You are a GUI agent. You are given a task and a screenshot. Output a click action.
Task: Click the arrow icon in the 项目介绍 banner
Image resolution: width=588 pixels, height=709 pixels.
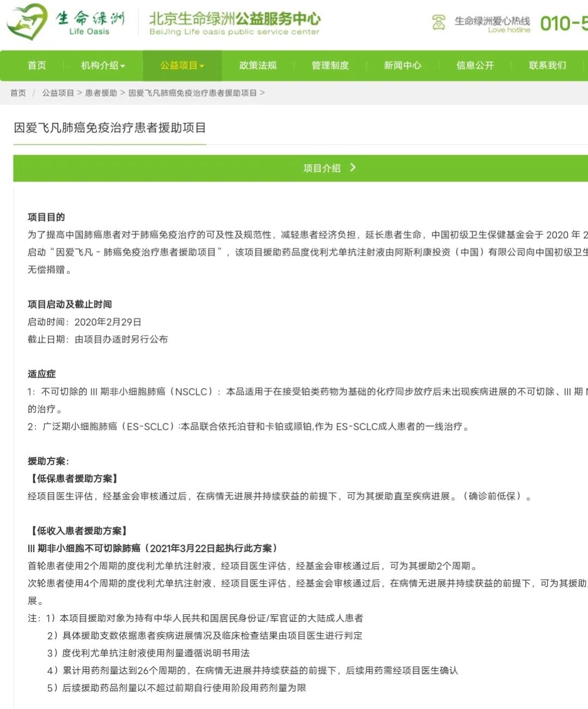pos(353,168)
